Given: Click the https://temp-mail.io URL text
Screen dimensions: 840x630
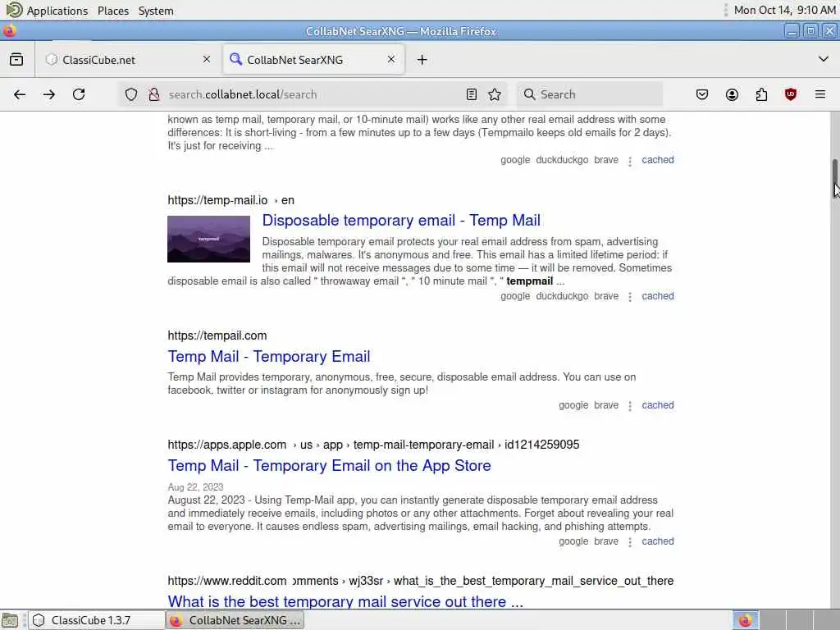Looking at the screenshot, I should [x=217, y=200].
